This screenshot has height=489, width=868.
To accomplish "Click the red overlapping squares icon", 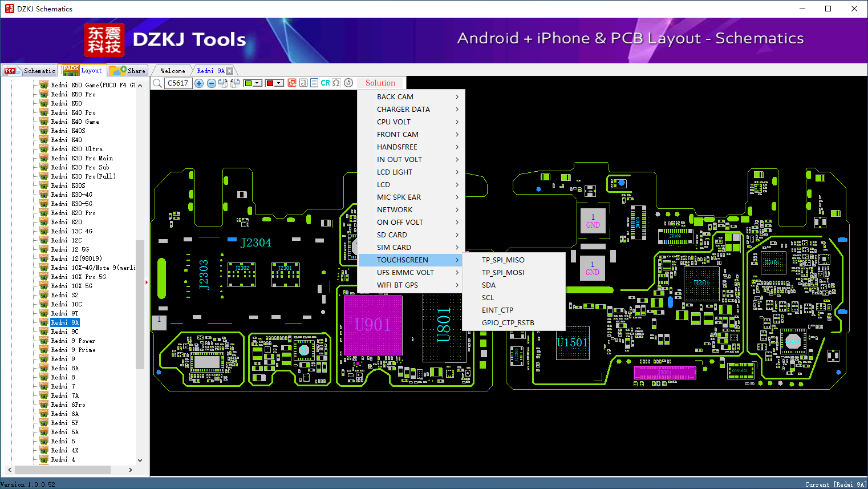I will [292, 83].
